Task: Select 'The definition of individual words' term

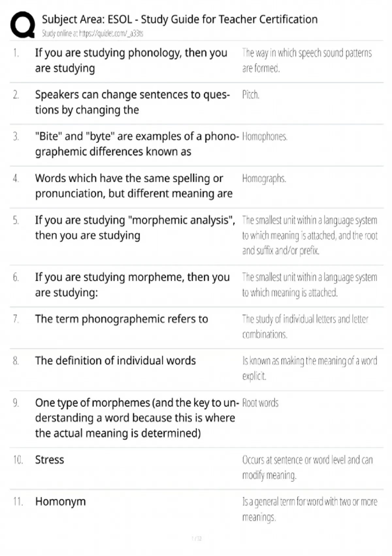Action: tap(115, 360)
